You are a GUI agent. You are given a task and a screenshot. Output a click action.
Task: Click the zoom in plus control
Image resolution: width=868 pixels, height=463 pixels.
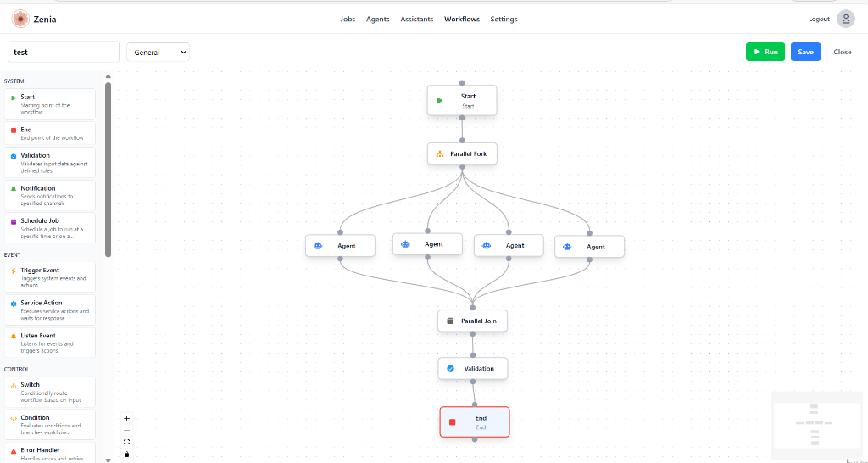(127, 418)
